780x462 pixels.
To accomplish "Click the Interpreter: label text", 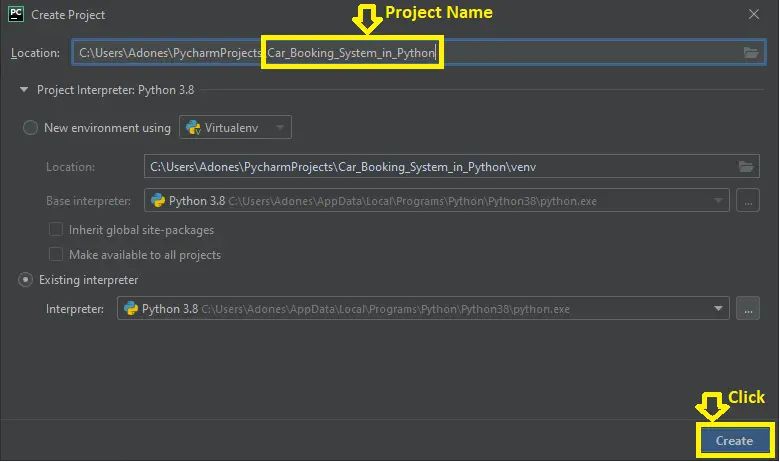I will tap(75, 309).
